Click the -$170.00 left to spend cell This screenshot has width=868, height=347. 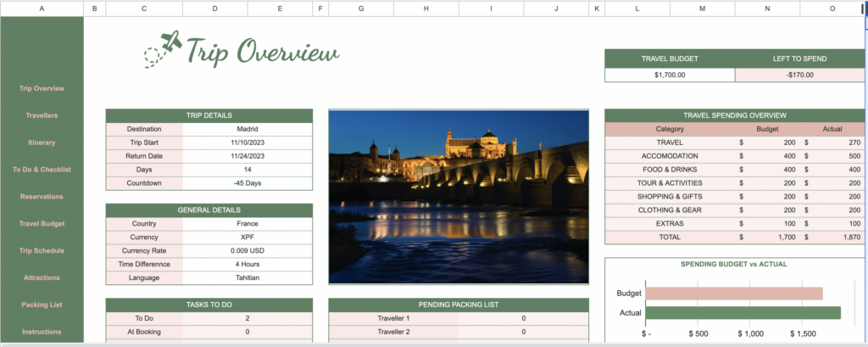799,75
